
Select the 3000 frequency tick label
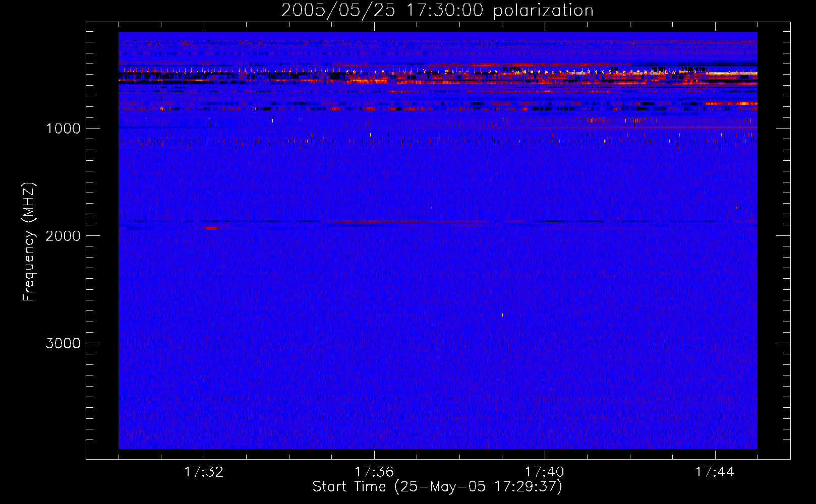click(63, 343)
